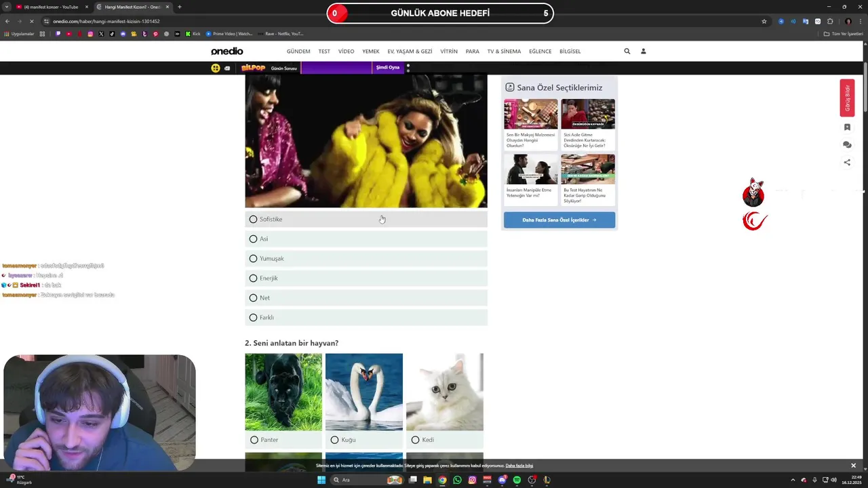Click the white cat image
The image size is (868, 488).
445,392
